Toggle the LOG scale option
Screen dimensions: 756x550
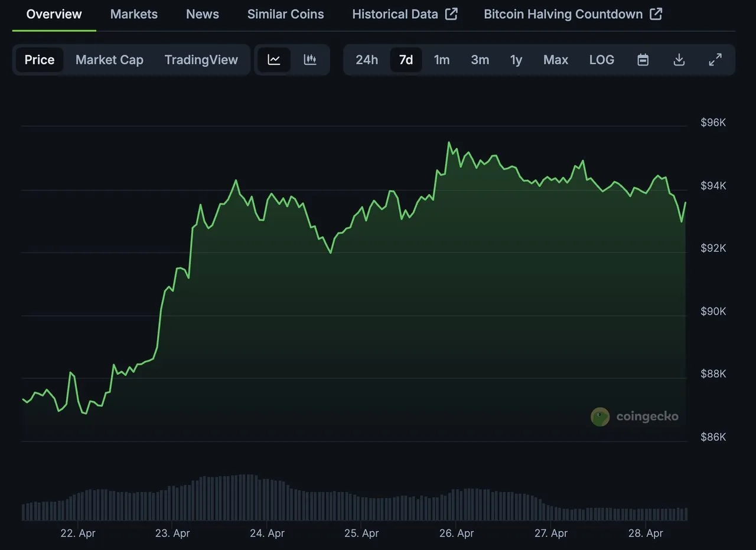(601, 60)
